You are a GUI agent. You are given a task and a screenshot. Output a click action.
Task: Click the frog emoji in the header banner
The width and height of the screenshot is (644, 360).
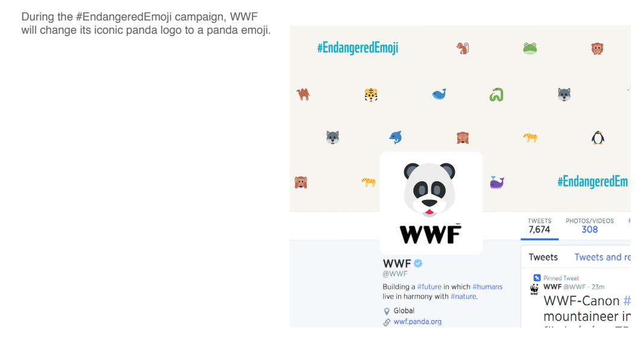(x=530, y=48)
